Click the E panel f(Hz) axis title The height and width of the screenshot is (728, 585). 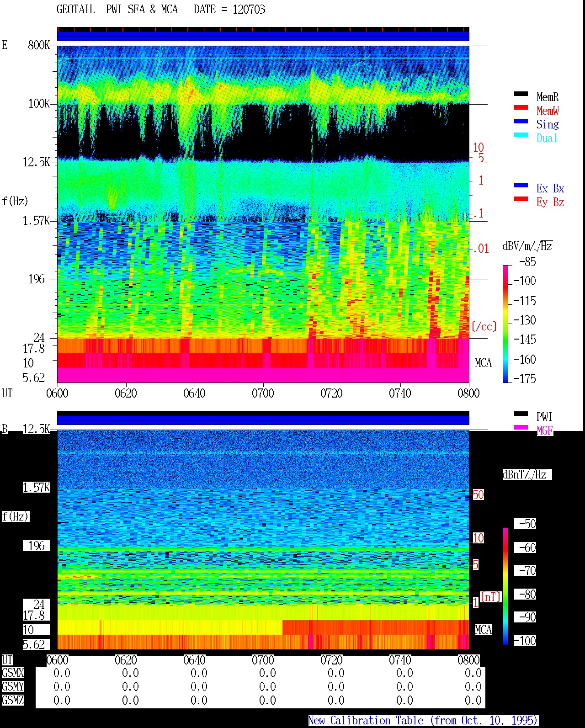pyautogui.click(x=15, y=201)
